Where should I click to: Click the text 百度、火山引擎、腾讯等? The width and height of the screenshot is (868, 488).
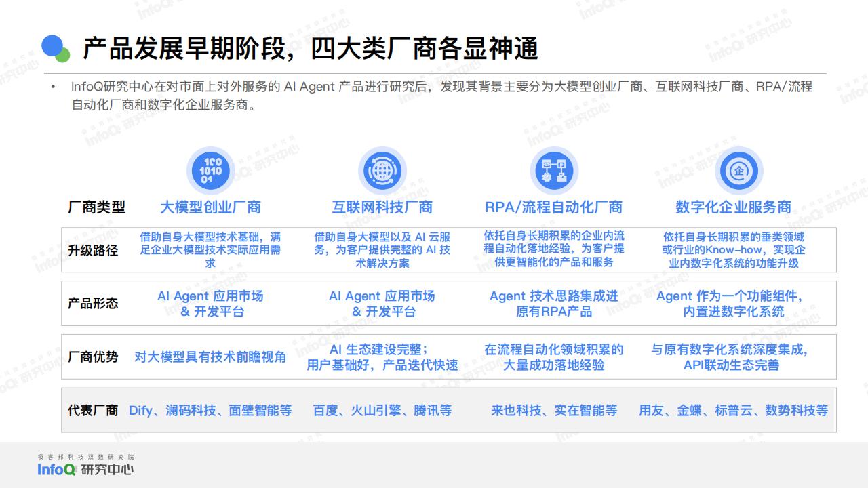point(382,410)
